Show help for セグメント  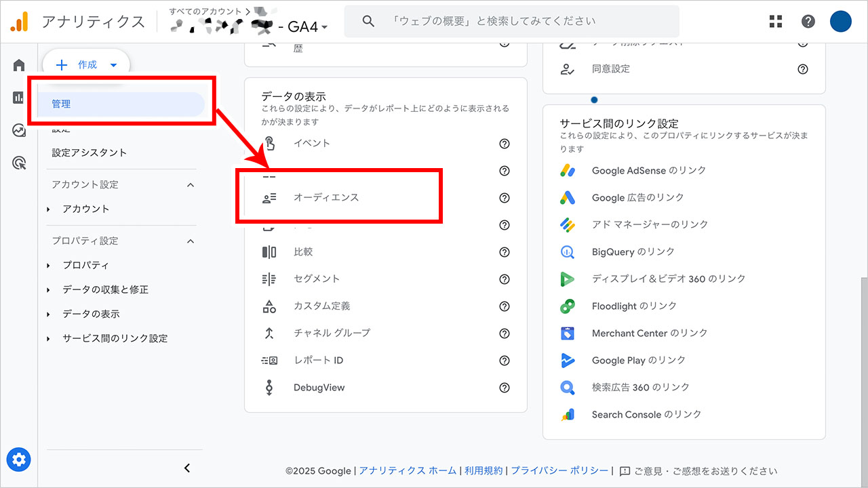pos(505,279)
